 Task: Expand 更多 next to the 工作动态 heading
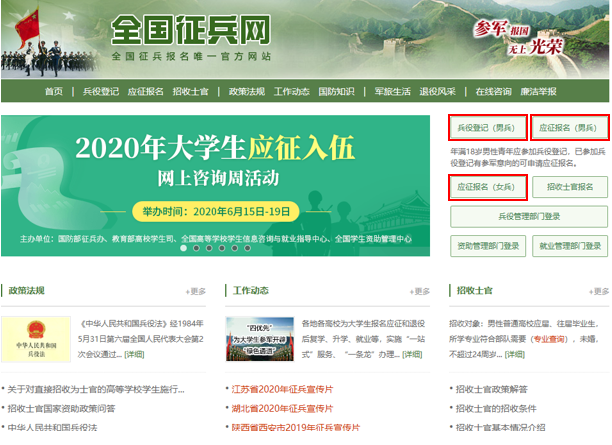click(x=418, y=292)
